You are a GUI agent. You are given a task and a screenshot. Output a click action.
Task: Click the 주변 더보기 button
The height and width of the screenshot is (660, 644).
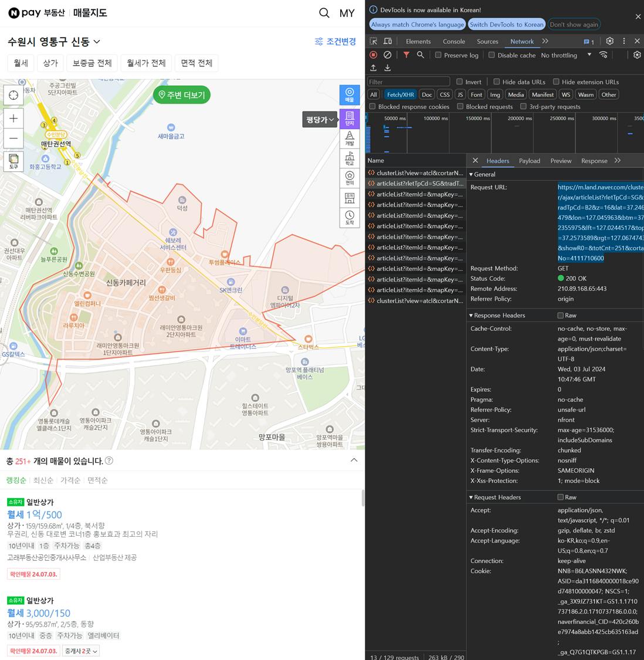(x=181, y=95)
